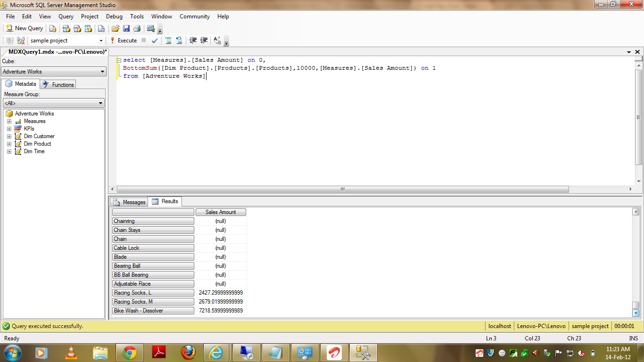The image size is (644, 362).
Task: Click the Open File folder icon
Action: [x=115, y=28]
